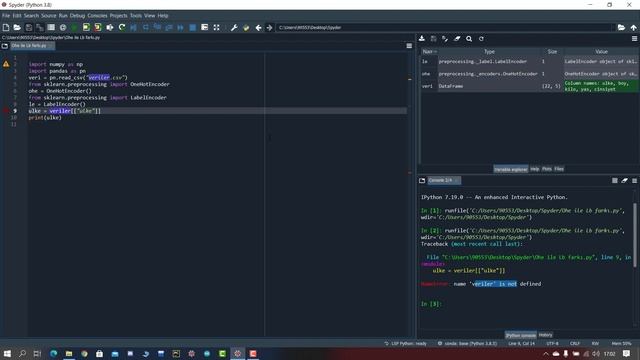Screen dimensions: 640x360
Task: Open the Windows notification center
Action: [x=627, y=353]
